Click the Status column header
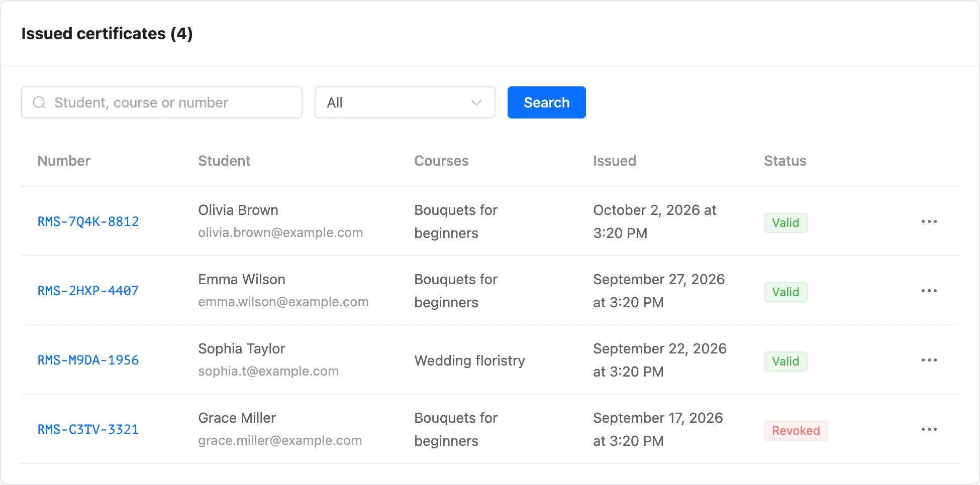This screenshot has height=485, width=980. point(785,161)
